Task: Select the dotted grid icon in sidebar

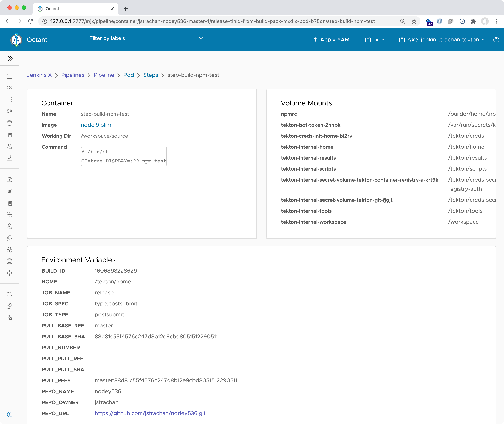Action: [x=9, y=99]
